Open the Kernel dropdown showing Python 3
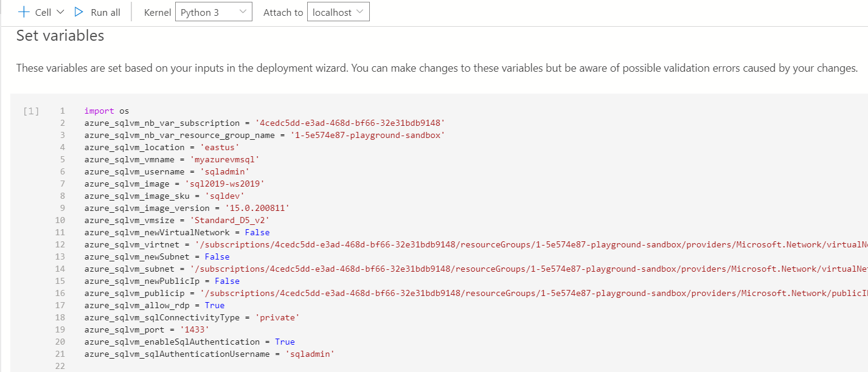 [x=213, y=12]
